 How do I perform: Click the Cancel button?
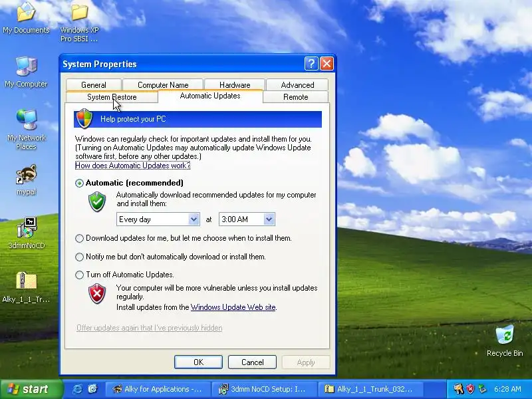coord(252,362)
